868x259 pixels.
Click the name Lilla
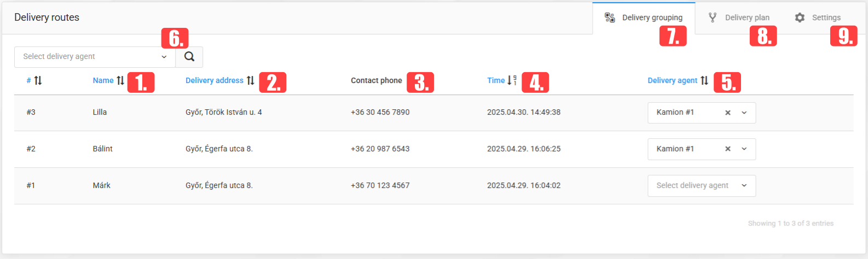[100, 112]
